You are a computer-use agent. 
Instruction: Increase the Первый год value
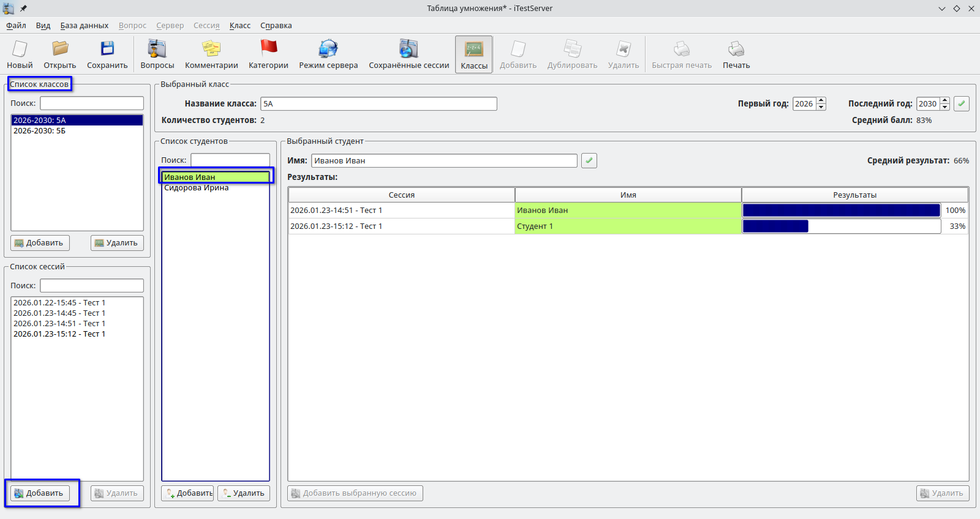(821, 100)
